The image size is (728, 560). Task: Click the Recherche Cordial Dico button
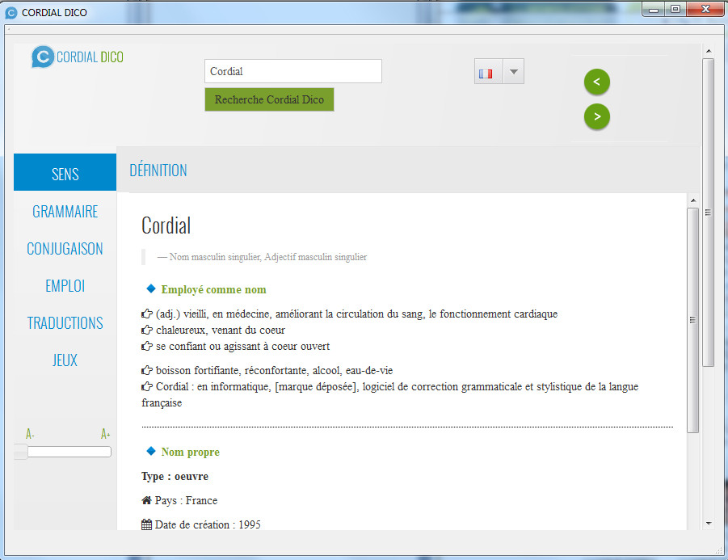[269, 99]
